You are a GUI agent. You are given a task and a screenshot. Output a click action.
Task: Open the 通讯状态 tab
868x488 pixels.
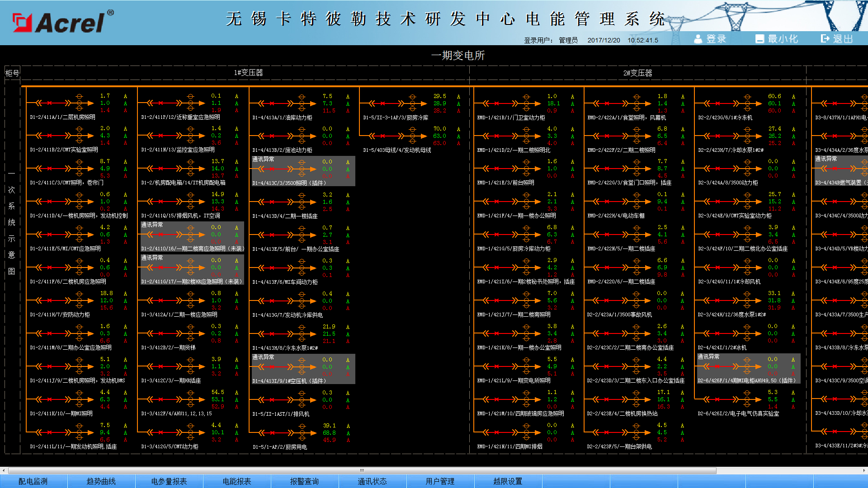click(372, 481)
